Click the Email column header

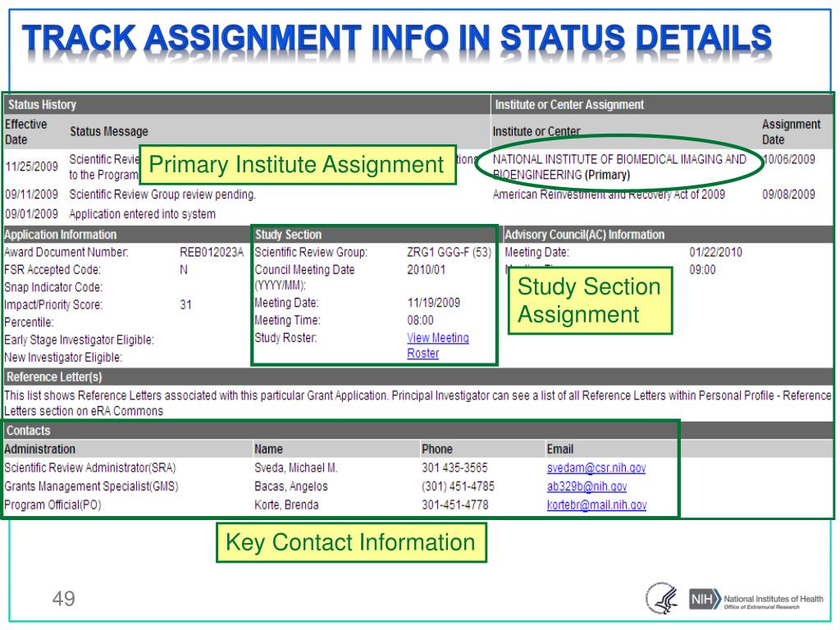[x=559, y=449]
